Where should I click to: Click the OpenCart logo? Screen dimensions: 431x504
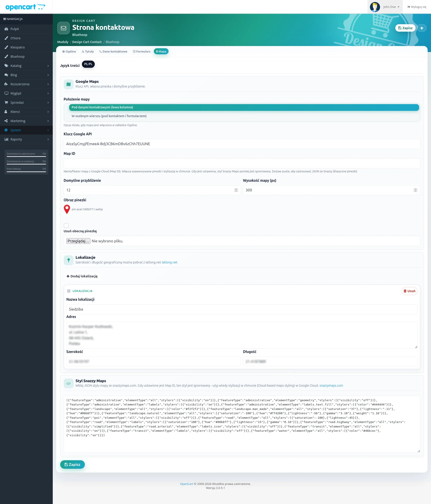(25, 7)
